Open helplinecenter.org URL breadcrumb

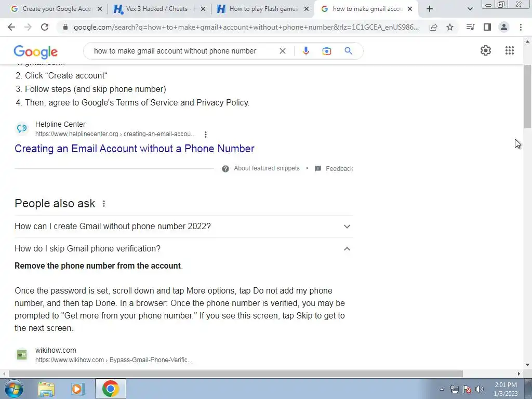115,134
